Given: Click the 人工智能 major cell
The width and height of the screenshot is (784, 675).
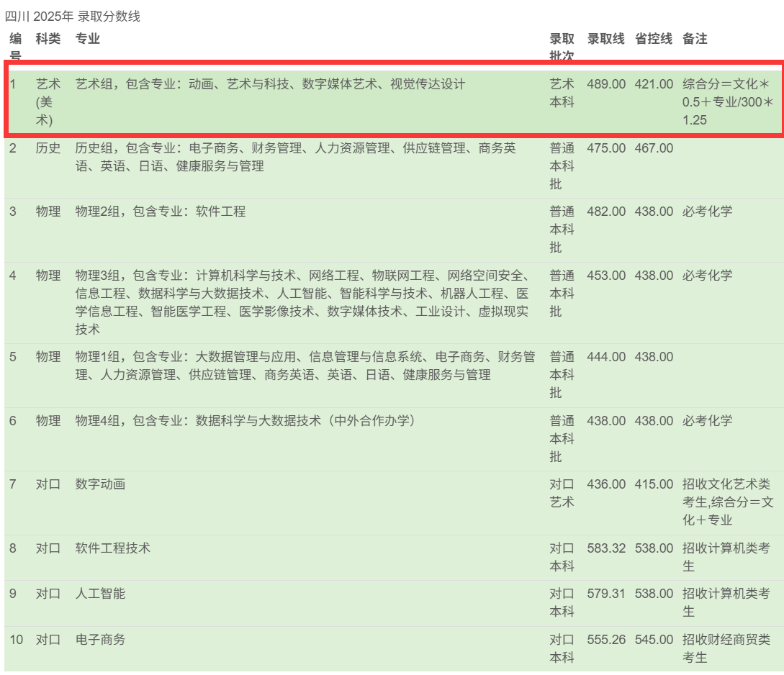Looking at the screenshot, I should (100, 594).
